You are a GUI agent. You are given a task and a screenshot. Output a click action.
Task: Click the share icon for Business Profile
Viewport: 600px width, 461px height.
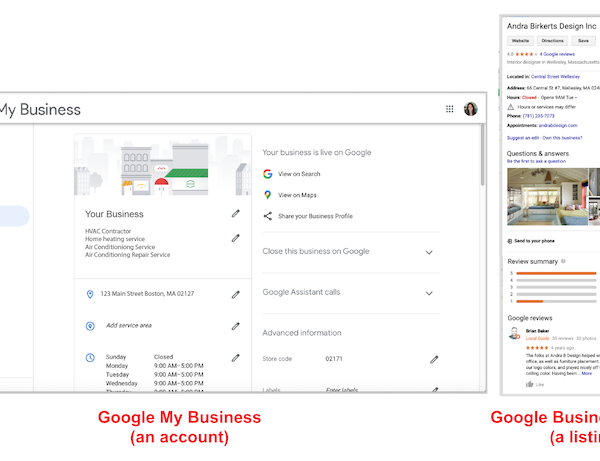(x=268, y=216)
